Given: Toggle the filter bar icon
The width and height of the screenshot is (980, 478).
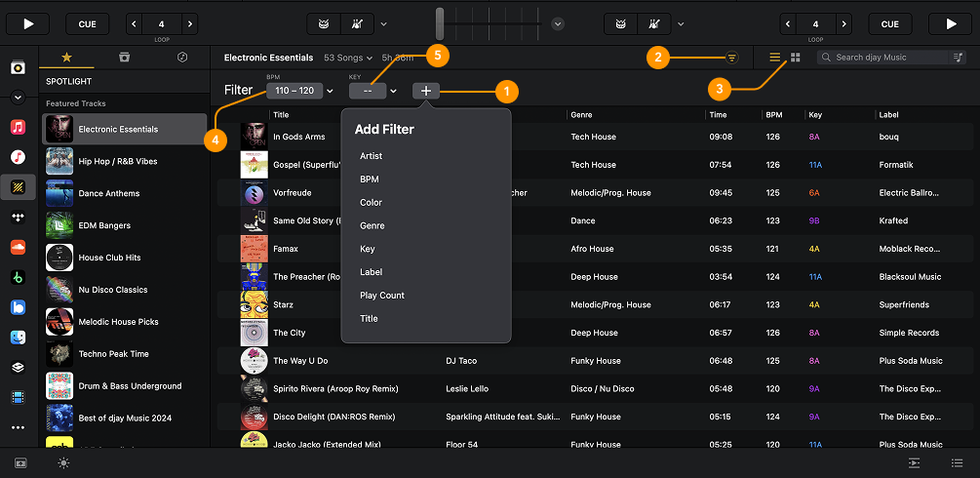Looking at the screenshot, I should (732, 58).
